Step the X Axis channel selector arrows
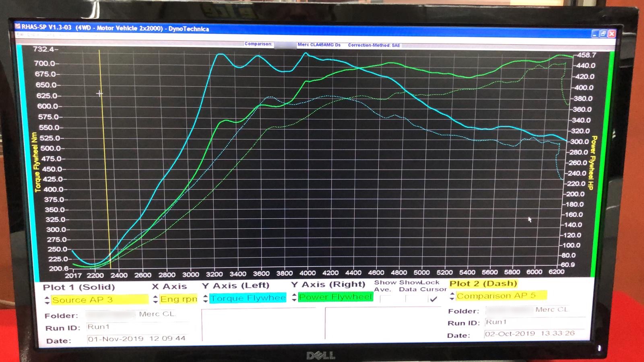The height and width of the screenshot is (362, 644). coord(155,299)
